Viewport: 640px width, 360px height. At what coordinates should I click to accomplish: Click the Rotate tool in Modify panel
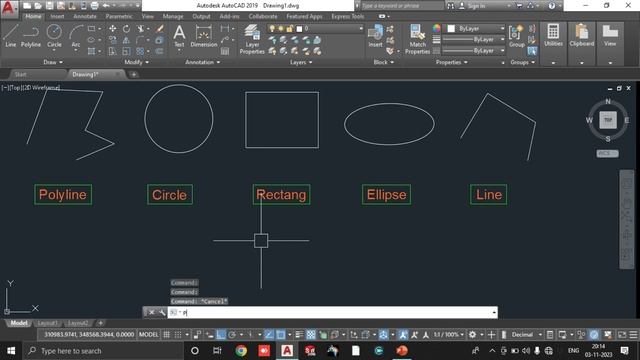coord(127,29)
